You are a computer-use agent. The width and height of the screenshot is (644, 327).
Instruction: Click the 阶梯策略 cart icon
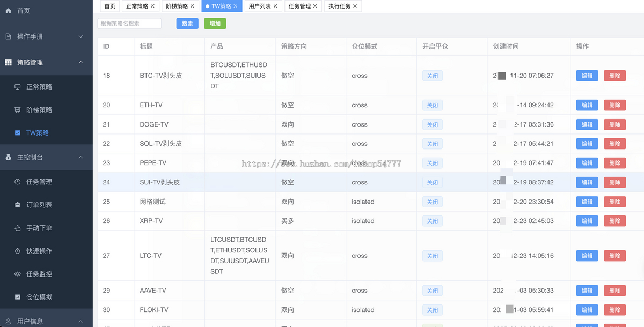17,110
